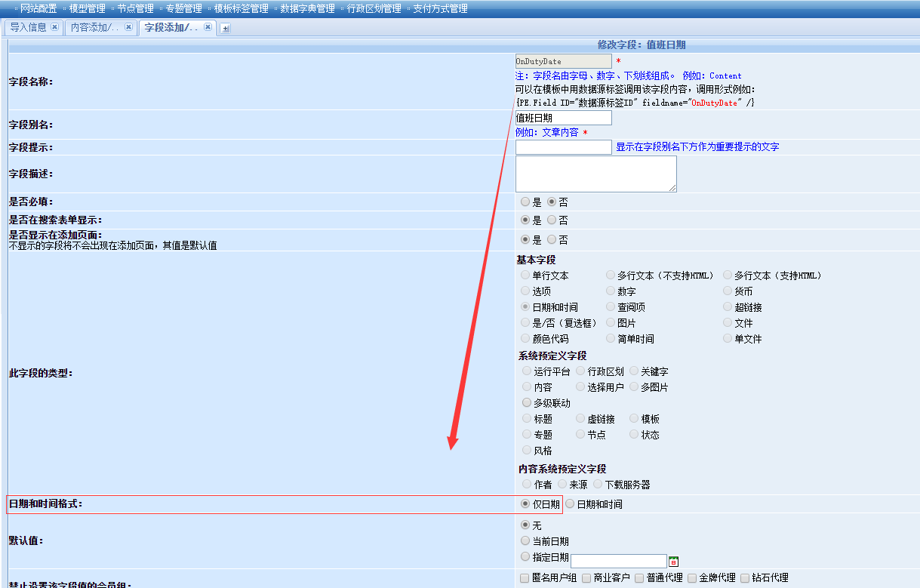The width and height of the screenshot is (920, 588).
Task: Close the 字段添加 tab
Action: click(208, 27)
